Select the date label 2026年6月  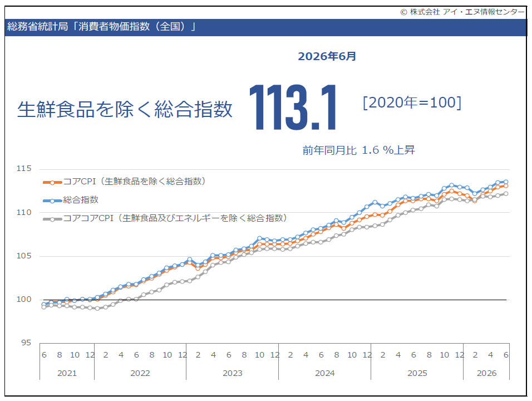pos(327,56)
